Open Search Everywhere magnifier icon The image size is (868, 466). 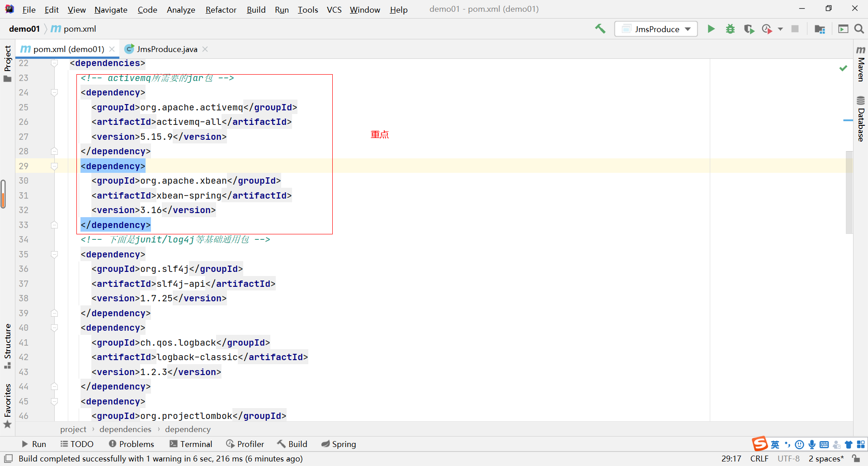[859, 29]
